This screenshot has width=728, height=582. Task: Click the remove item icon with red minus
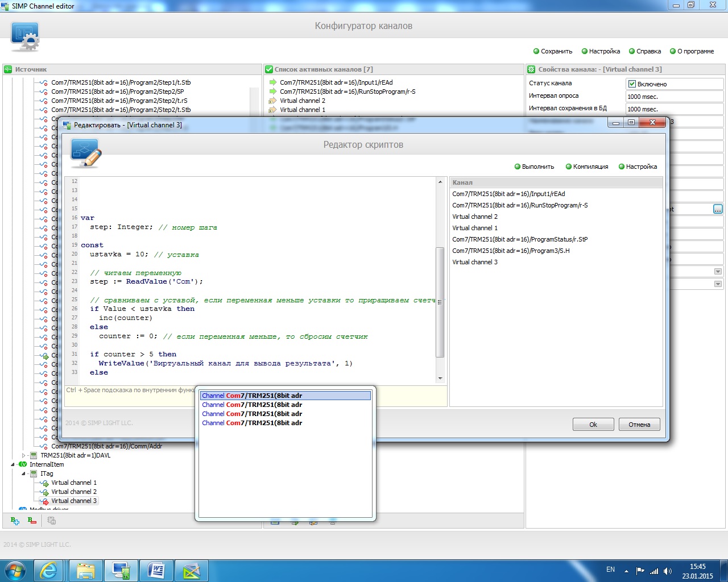[32, 520]
